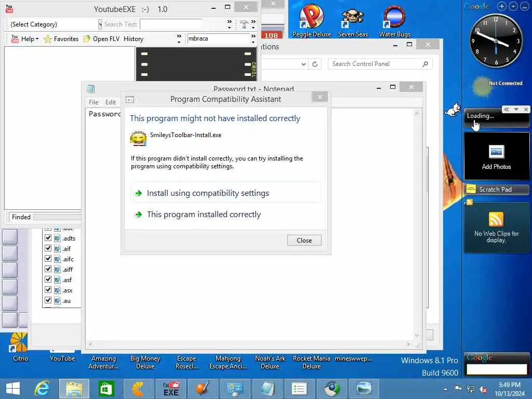
Task: Click the mibraca text field
Action: click(219, 38)
